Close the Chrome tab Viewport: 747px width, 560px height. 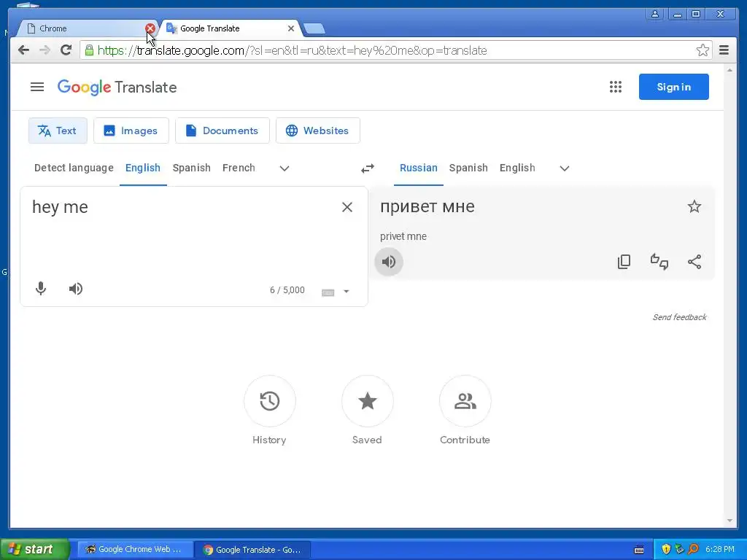tap(150, 28)
